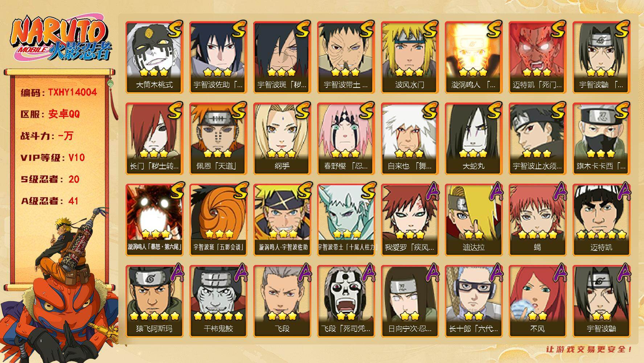
Task: Choose the 迪达拉 A-rank card
Action: [x=473, y=220]
